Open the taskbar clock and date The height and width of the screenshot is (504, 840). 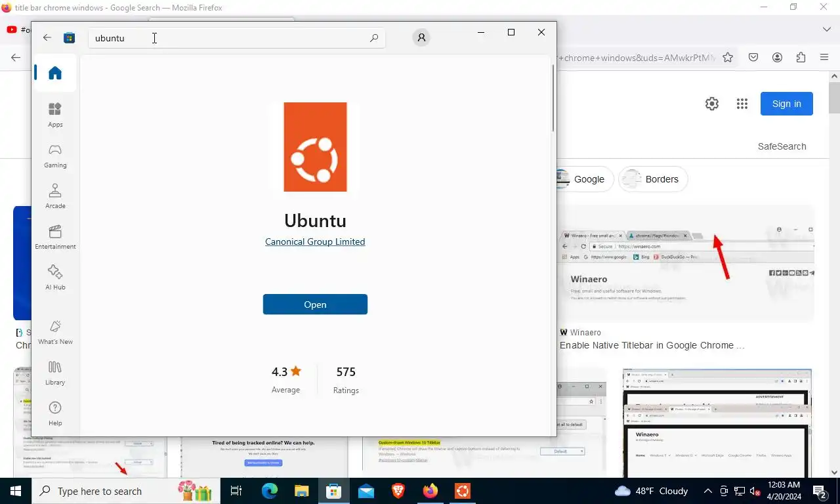tap(784, 491)
